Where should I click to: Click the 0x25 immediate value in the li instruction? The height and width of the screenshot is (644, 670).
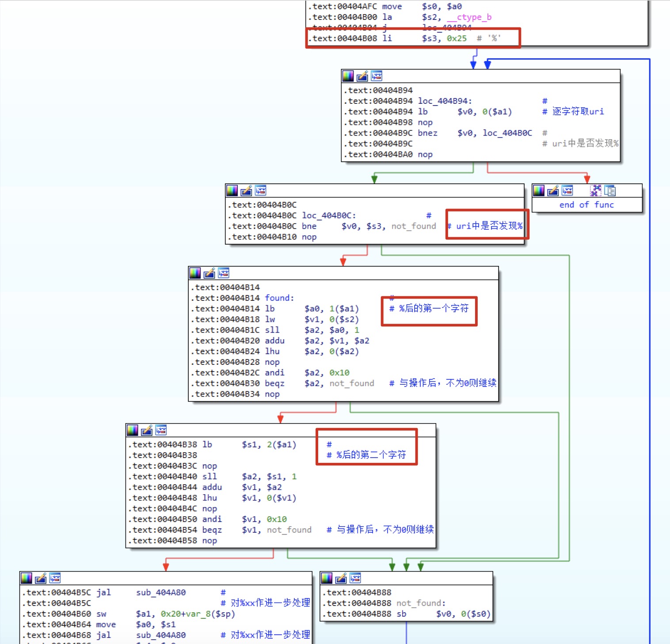(x=456, y=38)
